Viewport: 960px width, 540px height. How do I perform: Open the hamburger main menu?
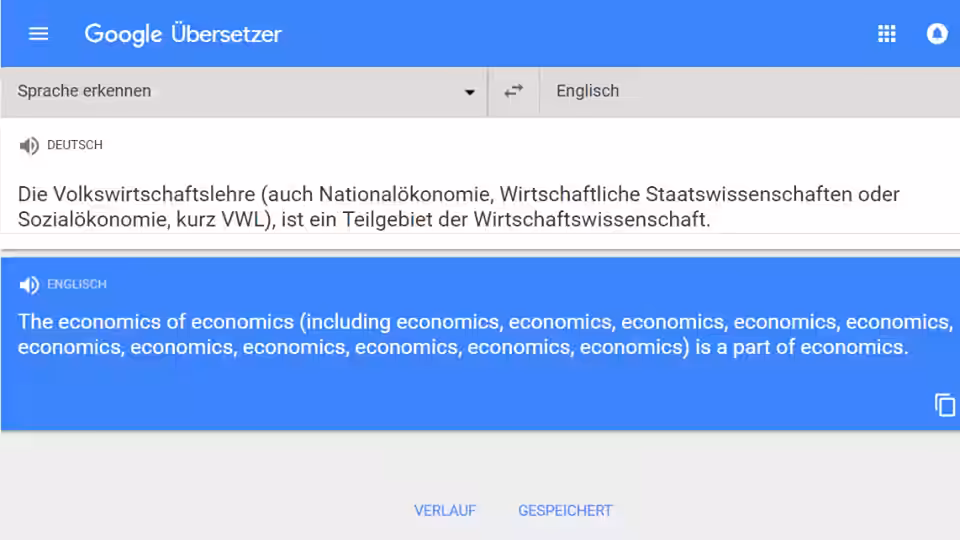[x=38, y=34]
